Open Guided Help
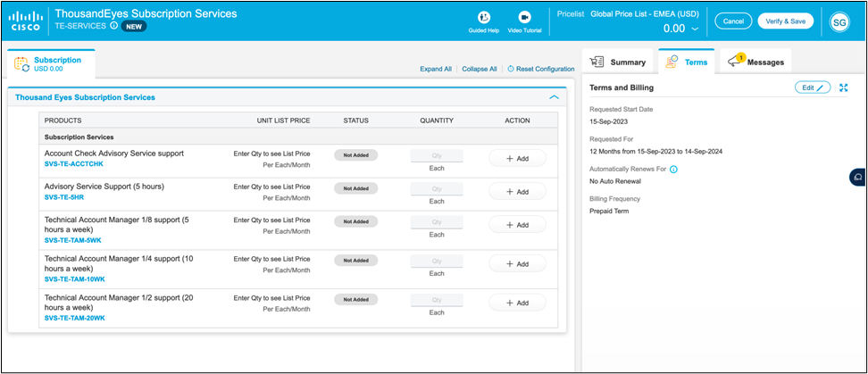Image resolution: width=868 pixels, height=374 pixels. [484, 22]
